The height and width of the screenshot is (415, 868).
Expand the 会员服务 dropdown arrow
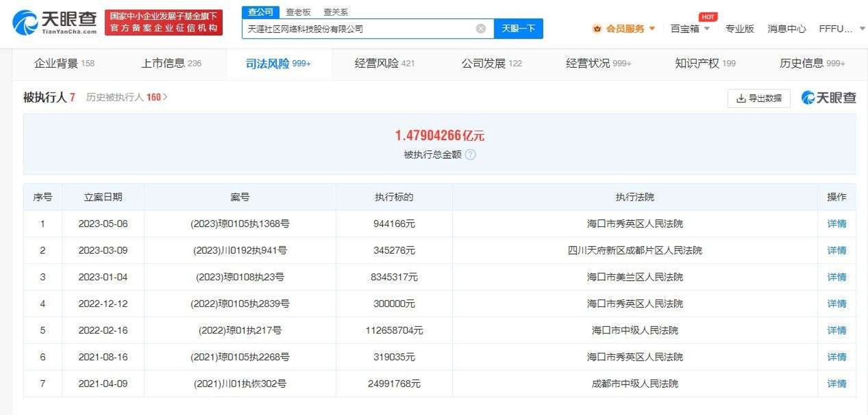tap(652, 28)
